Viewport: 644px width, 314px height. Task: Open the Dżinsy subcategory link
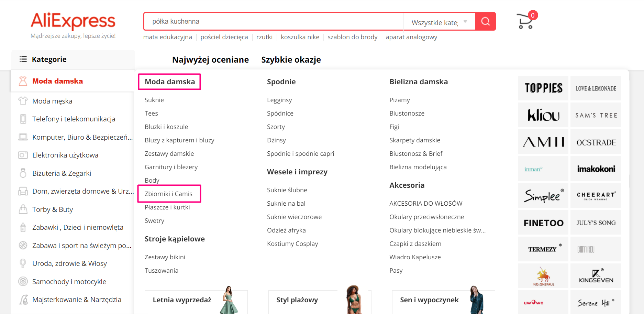[x=276, y=140]
